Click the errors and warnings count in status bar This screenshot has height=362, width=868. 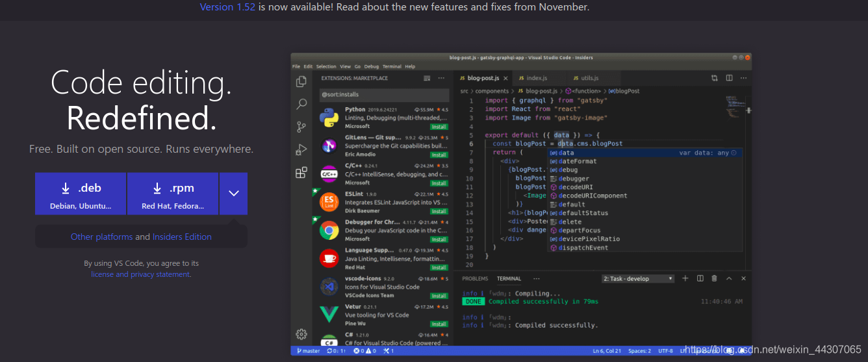pyautogui.click(x=364, y=351)
